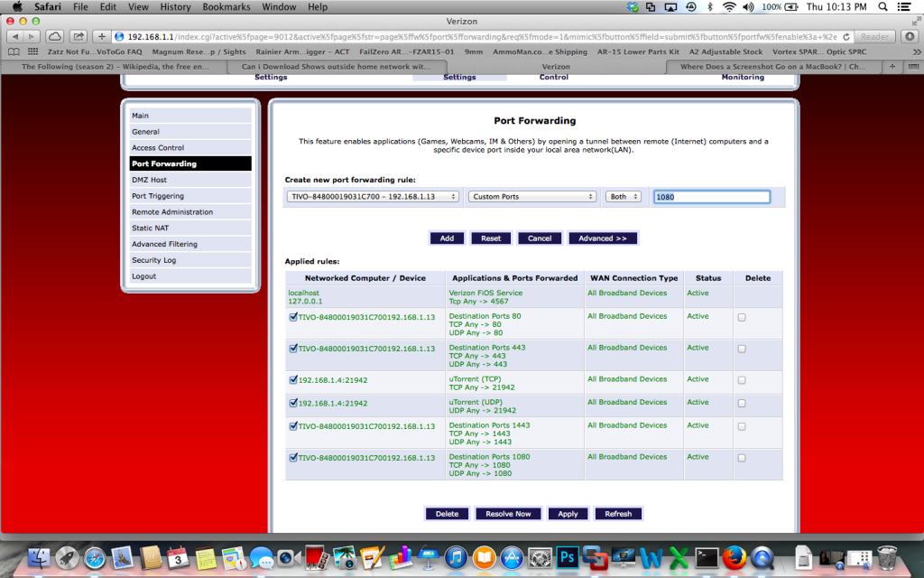Launch Microsoft Word from the dock

point(651,557)
